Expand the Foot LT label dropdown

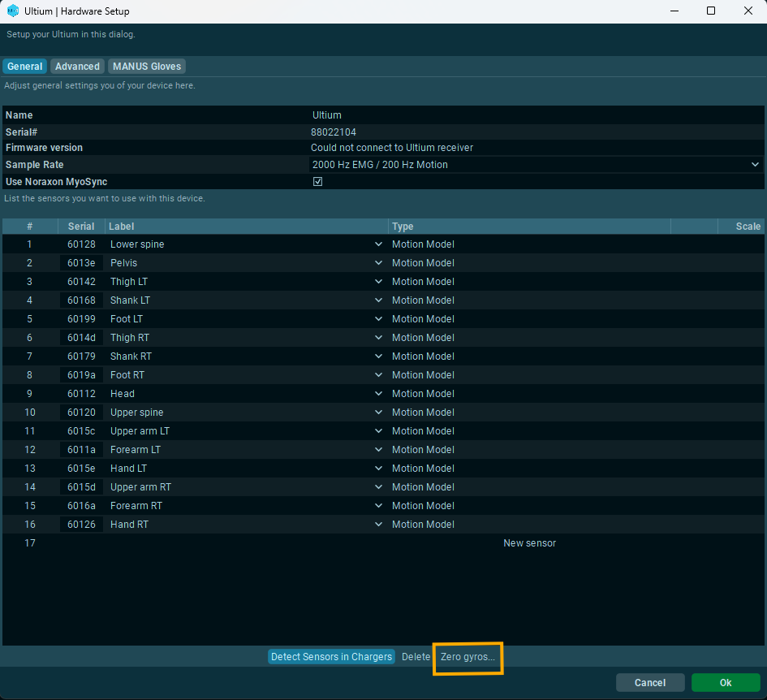(378, 318)
